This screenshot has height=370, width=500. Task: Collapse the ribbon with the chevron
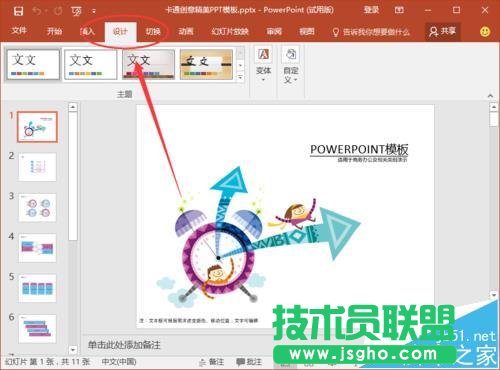(490, 96)
